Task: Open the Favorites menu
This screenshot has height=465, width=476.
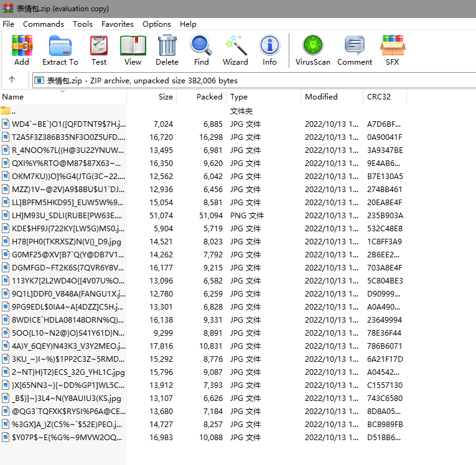Action: click(118, 24)
